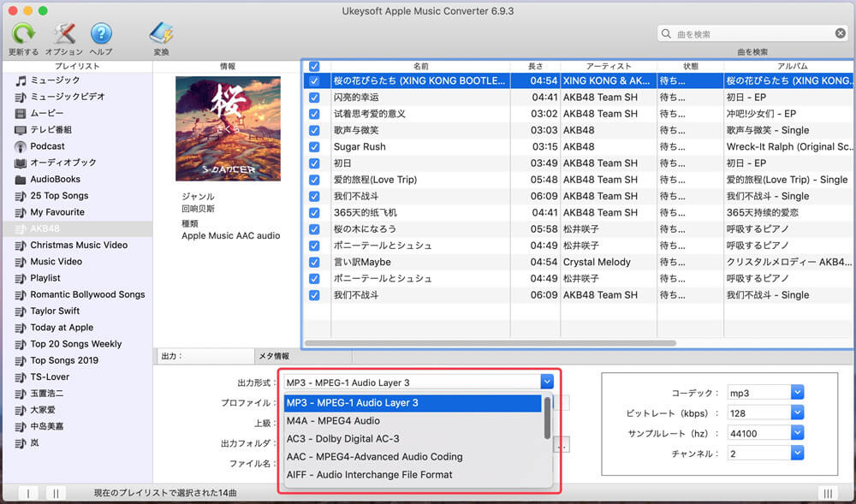This screenshot has width=856, height=504.
Task: Sort songs by 名前 column header
Action: pyautogui.click(x=420, y=66)
